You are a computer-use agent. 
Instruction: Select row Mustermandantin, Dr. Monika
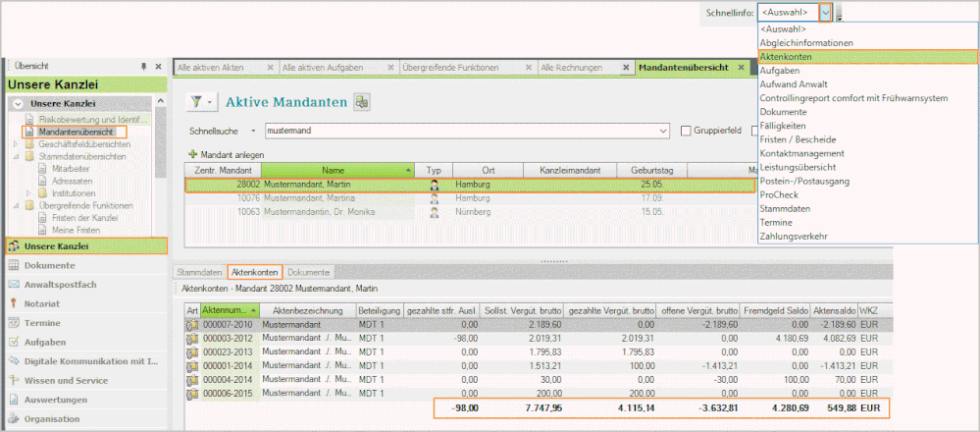pyautogui.click(x=469, y=211)
